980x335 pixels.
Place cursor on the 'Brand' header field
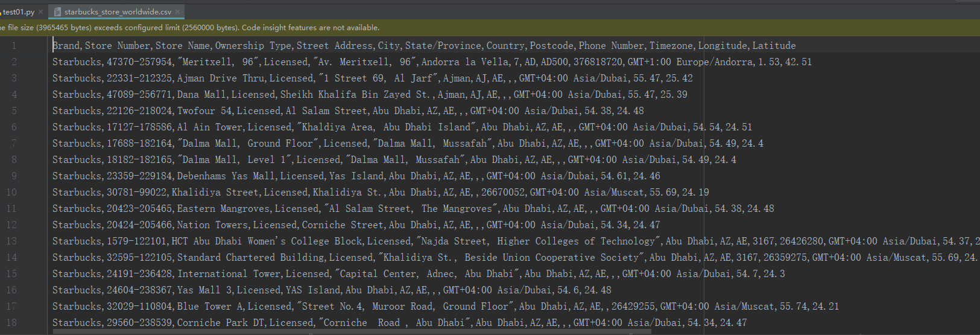[66, 46]
